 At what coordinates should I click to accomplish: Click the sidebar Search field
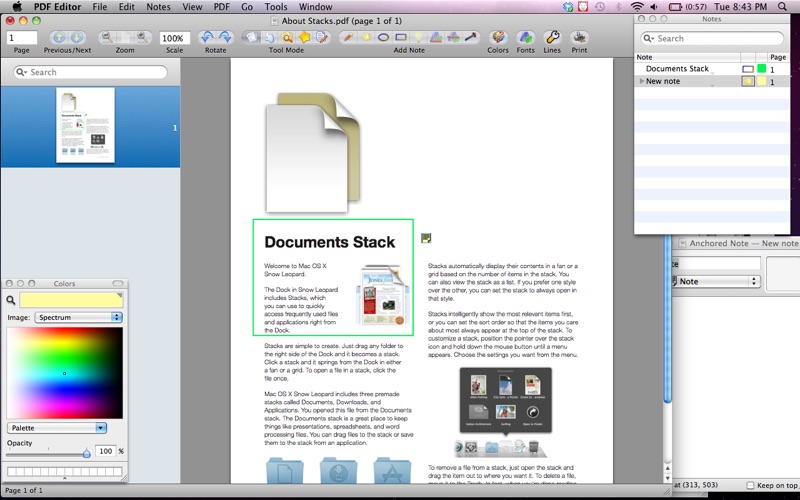(x=90, y=72)
